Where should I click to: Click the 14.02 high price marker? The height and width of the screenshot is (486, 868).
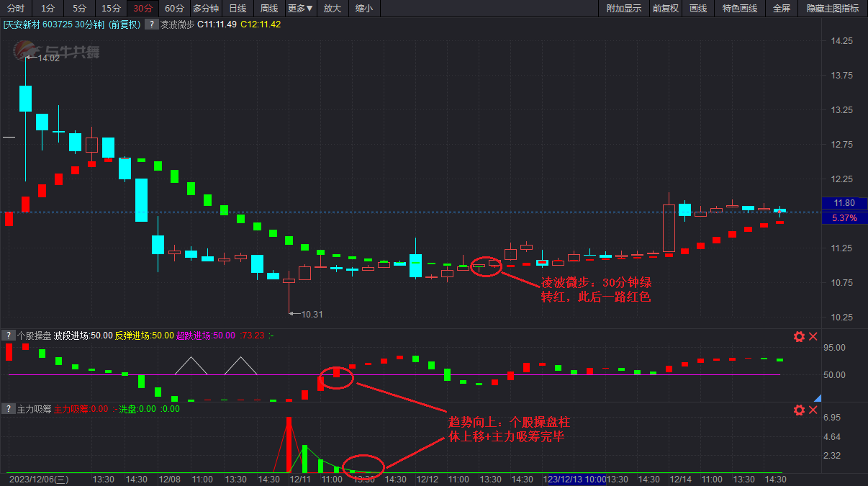(49, 58)
